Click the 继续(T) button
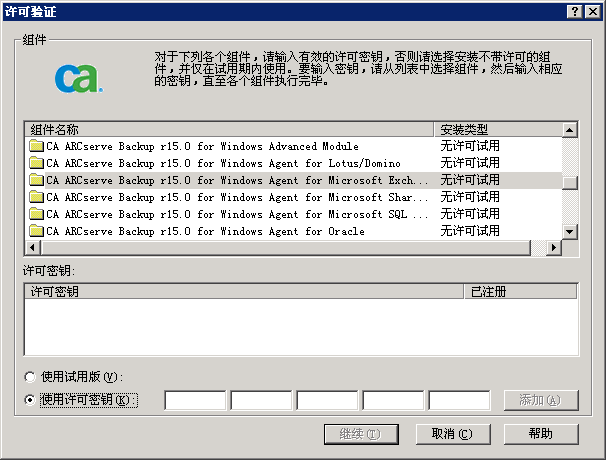606x460 pixels. 361,434
